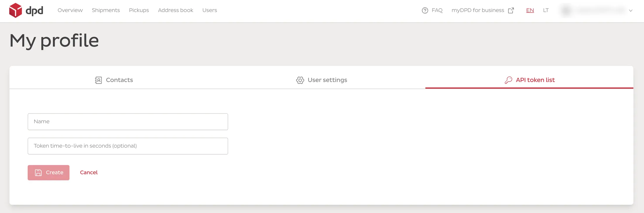The height and width of the screenshot is (213, 644).
Task: Expand the user account dropdown chevron
Action: pos(631,11)
